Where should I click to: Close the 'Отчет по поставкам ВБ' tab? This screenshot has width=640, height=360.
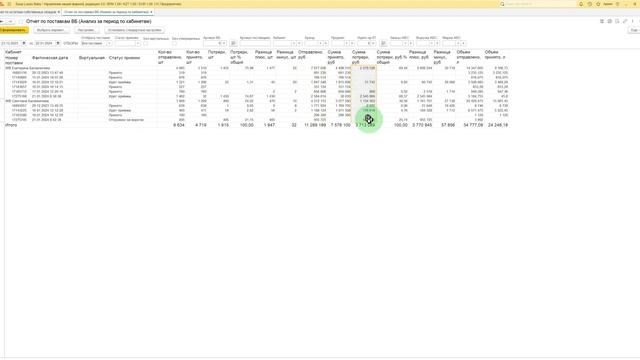(x=151, y=12)
